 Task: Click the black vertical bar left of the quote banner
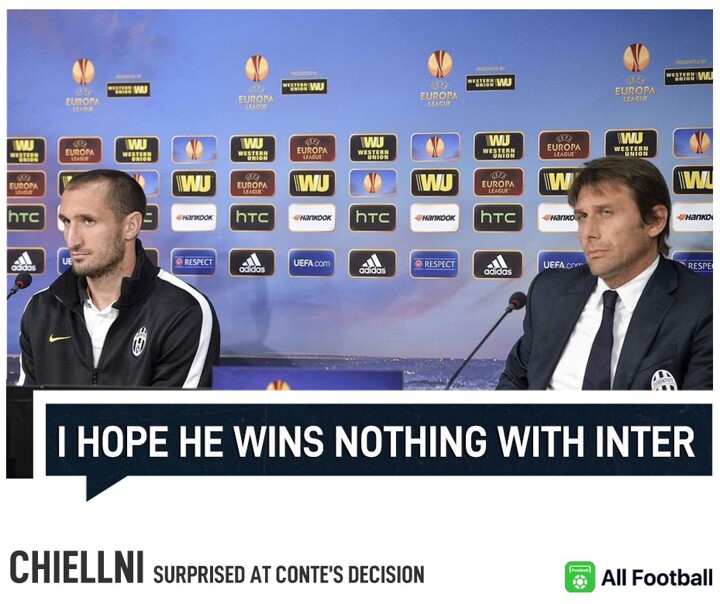point(19,433)
